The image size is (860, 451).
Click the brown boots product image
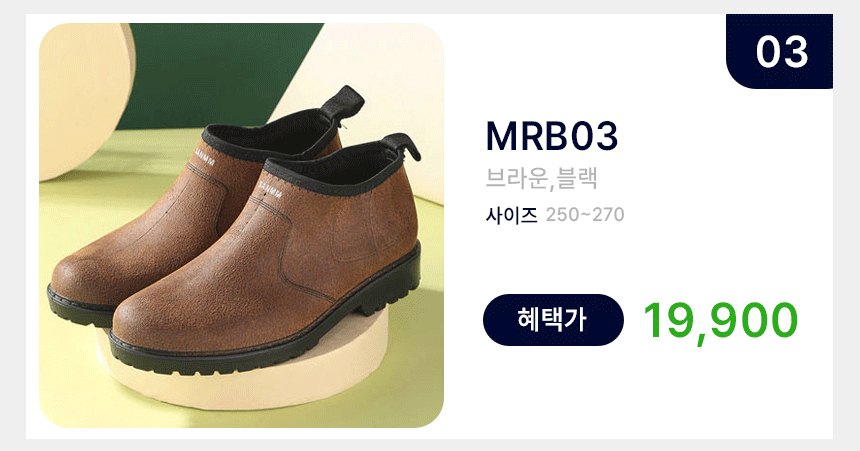click(241, 226)
